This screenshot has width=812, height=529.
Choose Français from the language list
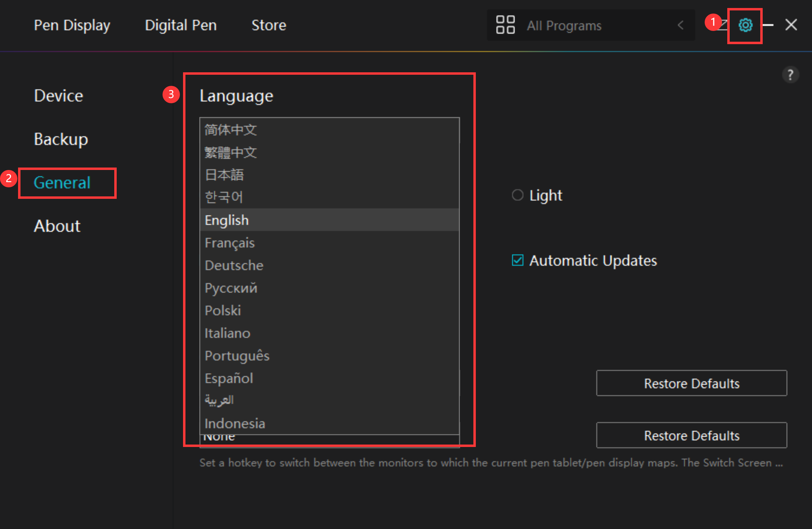pyautogui.click(x=230, y=243)
